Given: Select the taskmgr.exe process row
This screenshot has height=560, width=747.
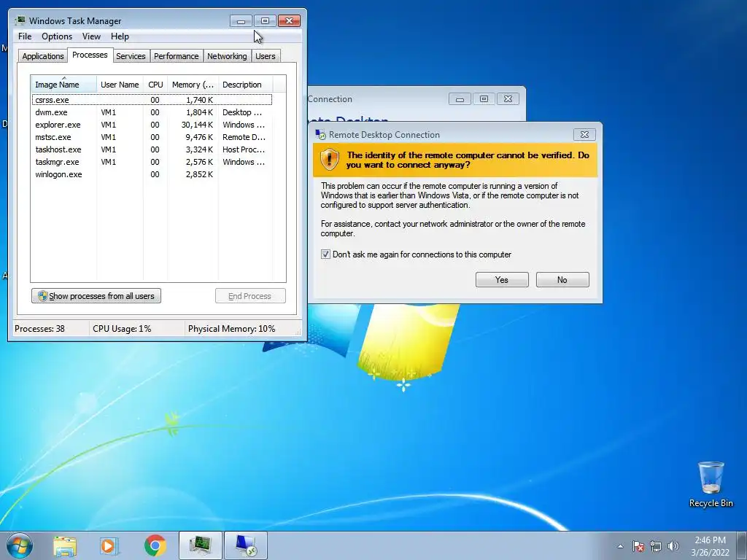Looking at the screenshot, I should click(152, 162).
